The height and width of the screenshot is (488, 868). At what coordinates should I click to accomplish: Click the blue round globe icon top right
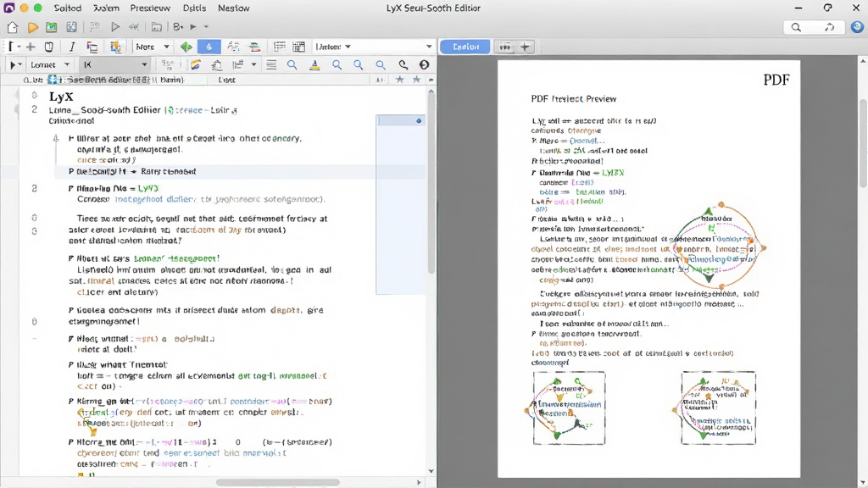click(x=857, y=26)
